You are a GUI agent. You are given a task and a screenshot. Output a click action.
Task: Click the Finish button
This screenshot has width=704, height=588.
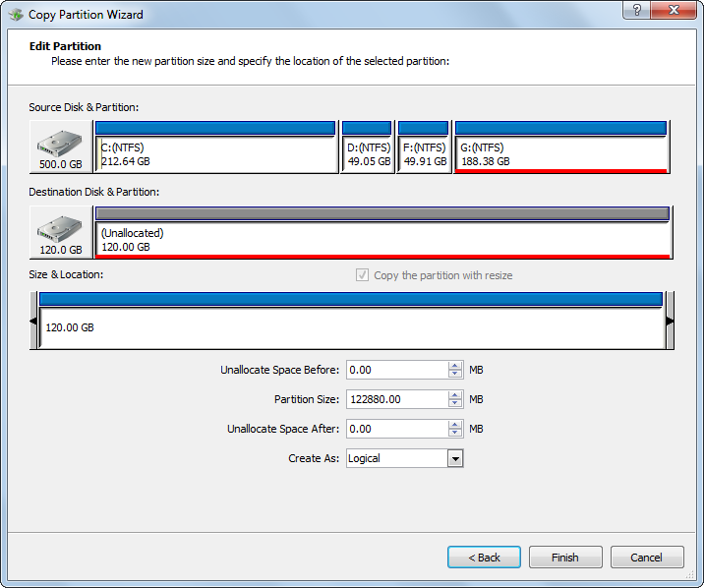pos(565,558)
